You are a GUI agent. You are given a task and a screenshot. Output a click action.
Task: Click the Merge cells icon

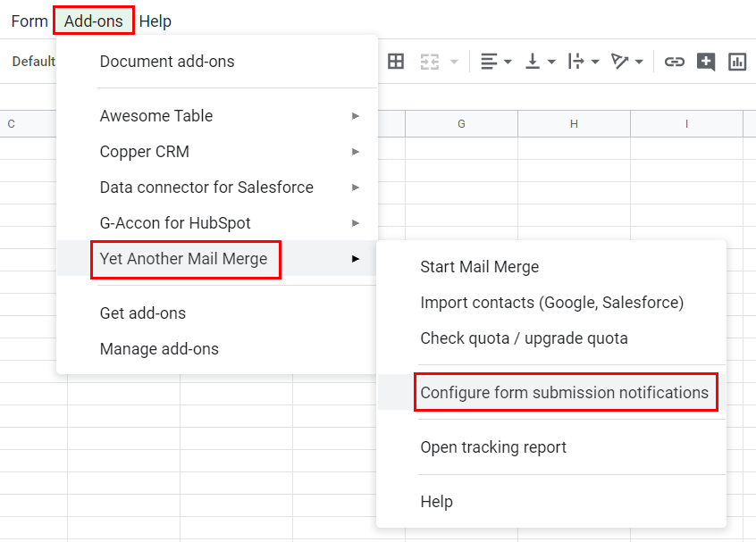430,62
